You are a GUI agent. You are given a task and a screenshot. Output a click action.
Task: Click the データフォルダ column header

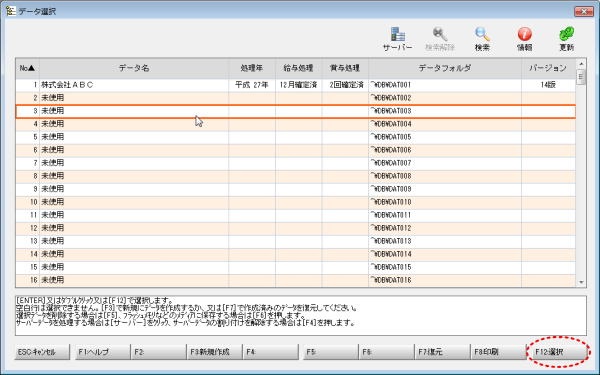point(445,68)
